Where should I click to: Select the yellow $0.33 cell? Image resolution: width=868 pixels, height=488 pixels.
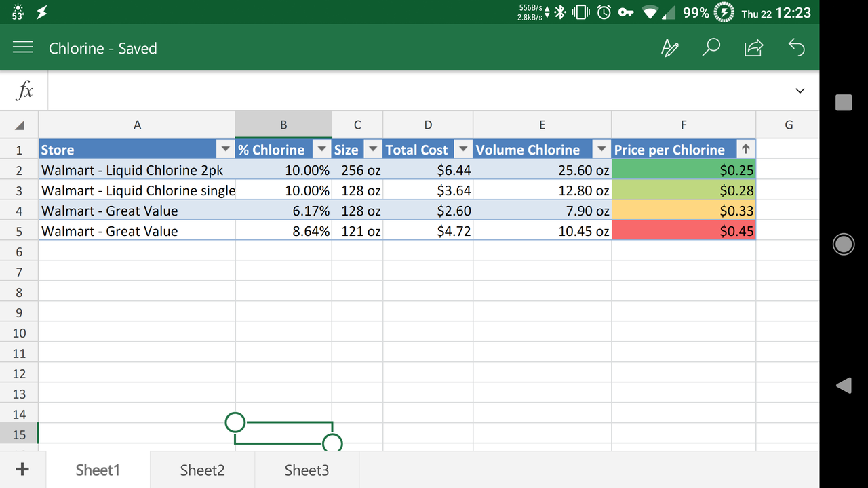[684, 211]
